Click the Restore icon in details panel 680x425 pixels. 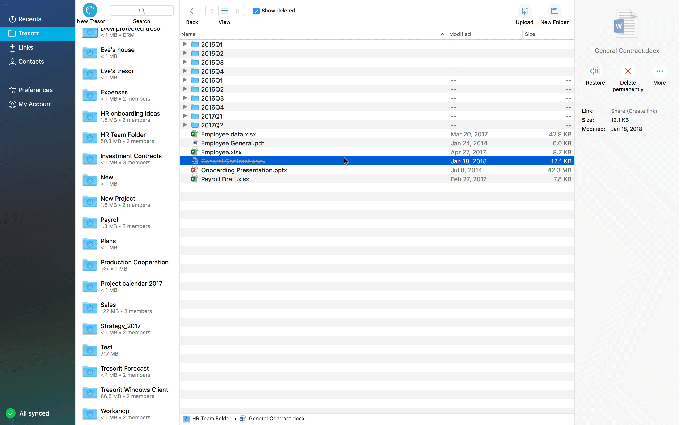tap(595, 71)
